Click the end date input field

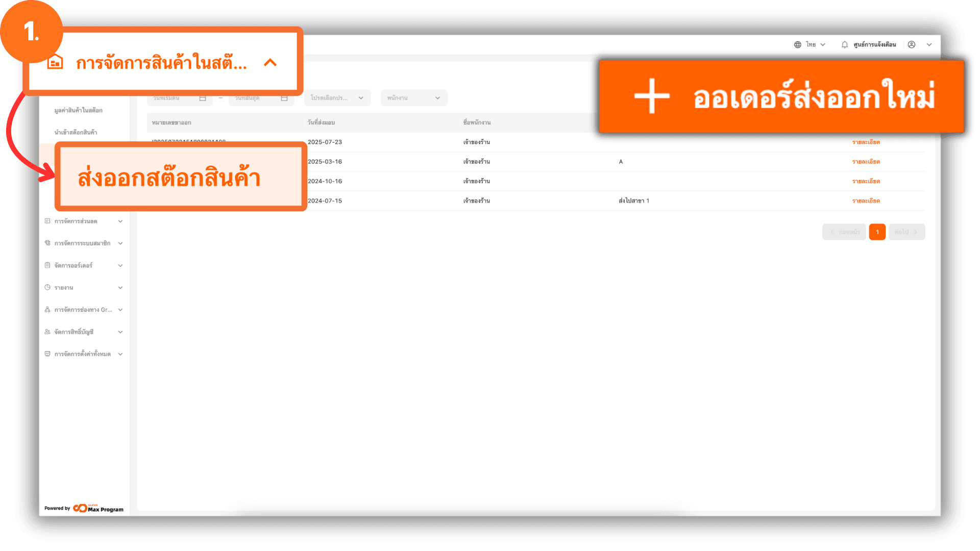258,98
